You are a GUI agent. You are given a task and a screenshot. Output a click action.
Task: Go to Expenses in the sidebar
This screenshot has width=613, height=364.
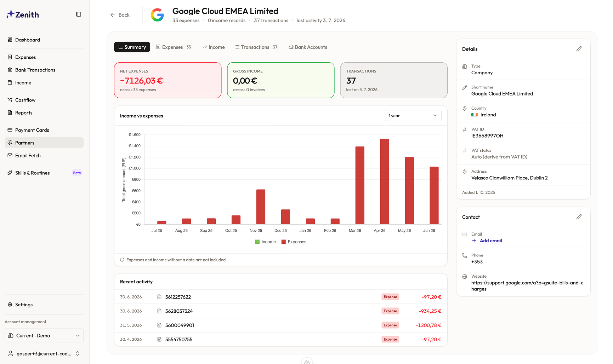pos(44,57)
